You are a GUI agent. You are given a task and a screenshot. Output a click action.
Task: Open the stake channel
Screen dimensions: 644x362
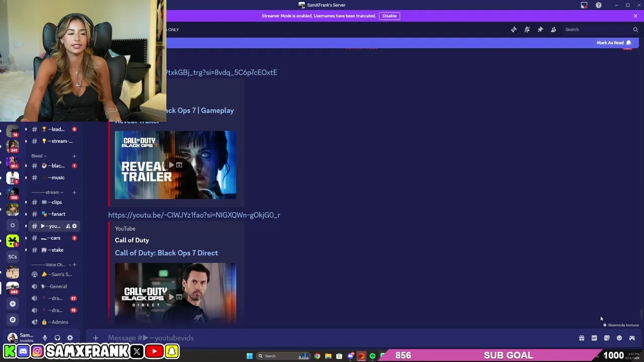(x=54, y=250)
